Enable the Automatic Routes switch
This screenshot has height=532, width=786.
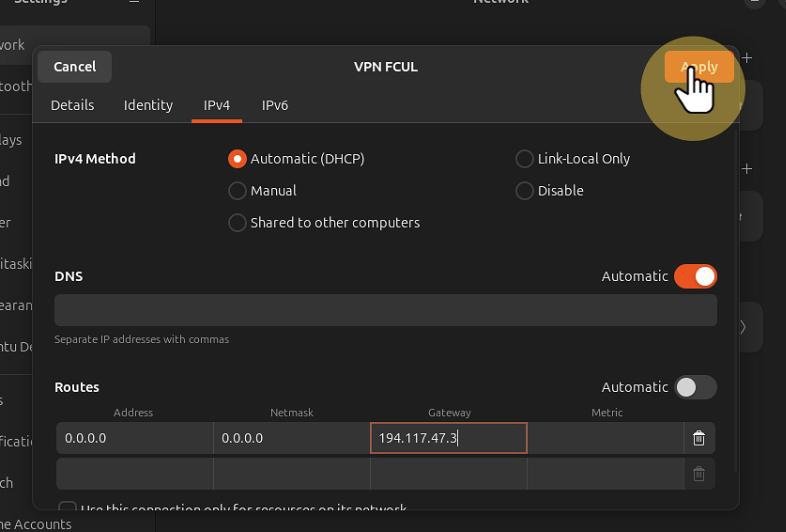click(x=695, y=387)
